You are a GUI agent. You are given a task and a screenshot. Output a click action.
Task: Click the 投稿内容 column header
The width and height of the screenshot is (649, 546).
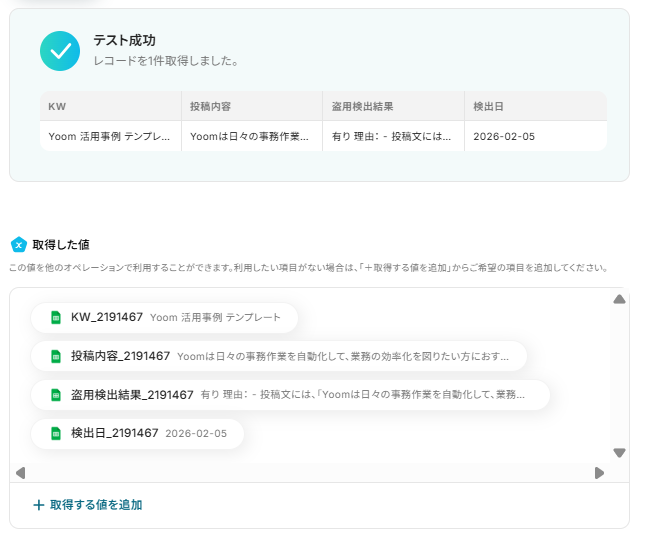pyautogui.click(x=252, y=106)
